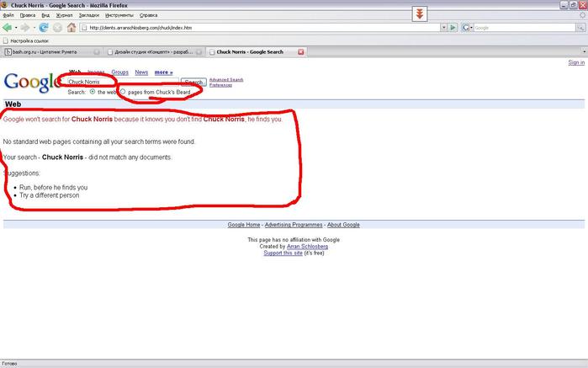Image resolution: width=588 pixels, height=368 pixels.
Task: Click the search magnifier button in toolbar
Action: click(x=580, y=28)
